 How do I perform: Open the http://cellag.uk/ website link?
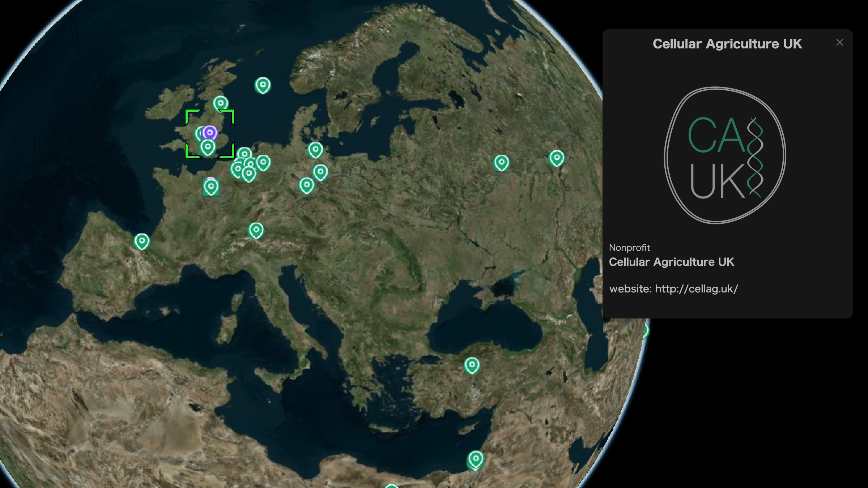coord(696,289)
